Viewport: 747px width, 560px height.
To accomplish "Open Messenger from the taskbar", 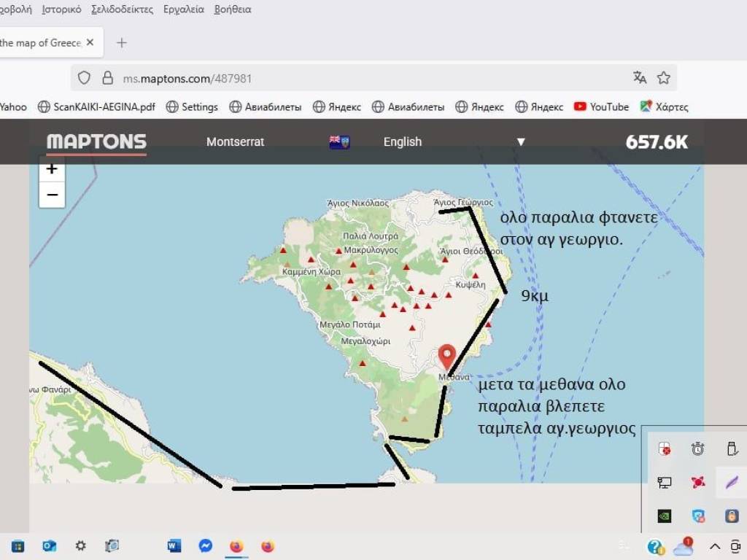I will (206, 545).
